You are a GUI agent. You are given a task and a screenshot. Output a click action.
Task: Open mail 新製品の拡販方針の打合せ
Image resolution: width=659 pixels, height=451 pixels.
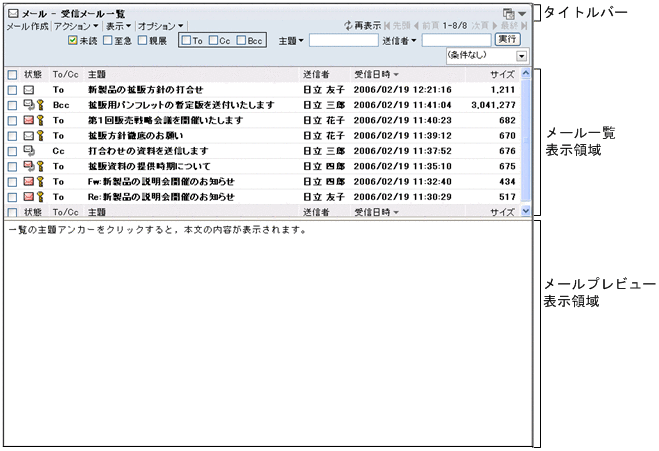point(145,90)
